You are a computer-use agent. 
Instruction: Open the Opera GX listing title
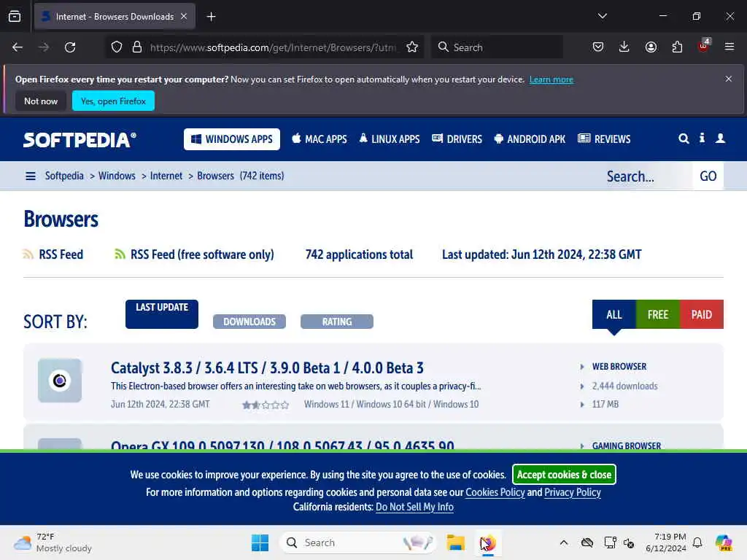[282, 445]
